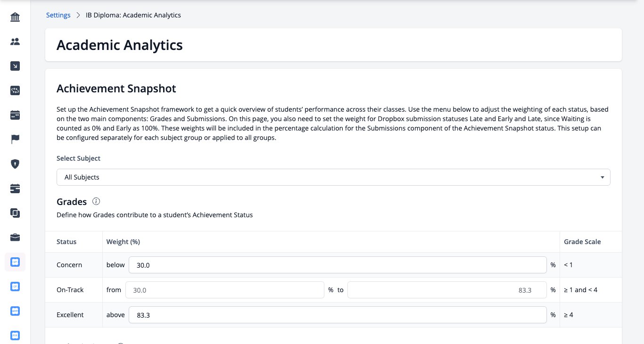This screenshot has height=344, width=644.
Task: Click the card icon in the sidebar
Action: (15, 188)
